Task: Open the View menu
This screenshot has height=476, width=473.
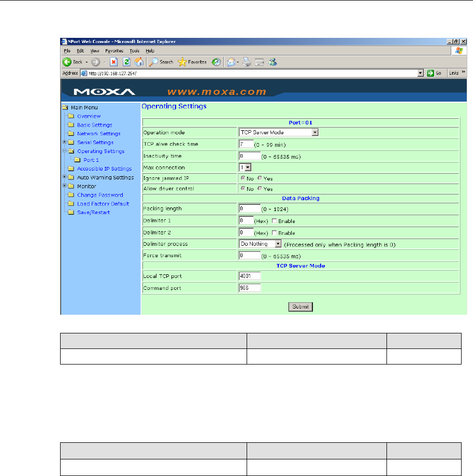Action: tap(95, 51)
